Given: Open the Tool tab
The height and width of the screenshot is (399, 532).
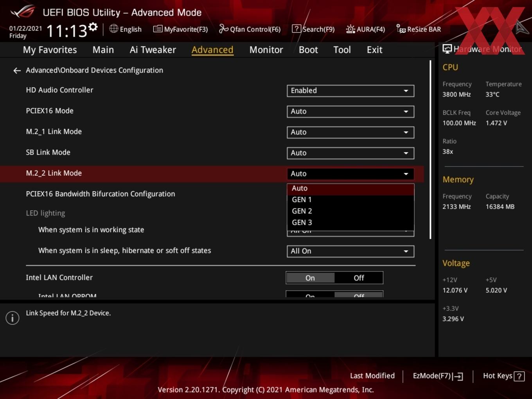Looking at the screenshot, I should 342,50.
